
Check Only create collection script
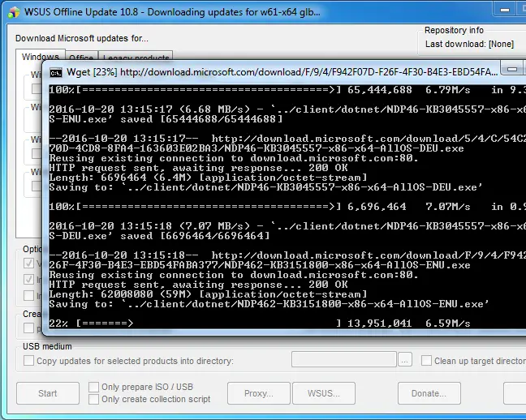(93, 399)
